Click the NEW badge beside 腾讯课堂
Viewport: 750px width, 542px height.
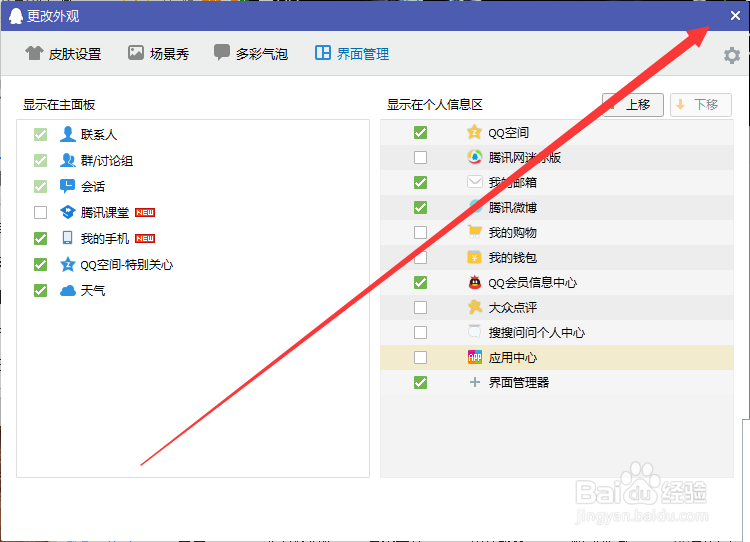[145, 212]
